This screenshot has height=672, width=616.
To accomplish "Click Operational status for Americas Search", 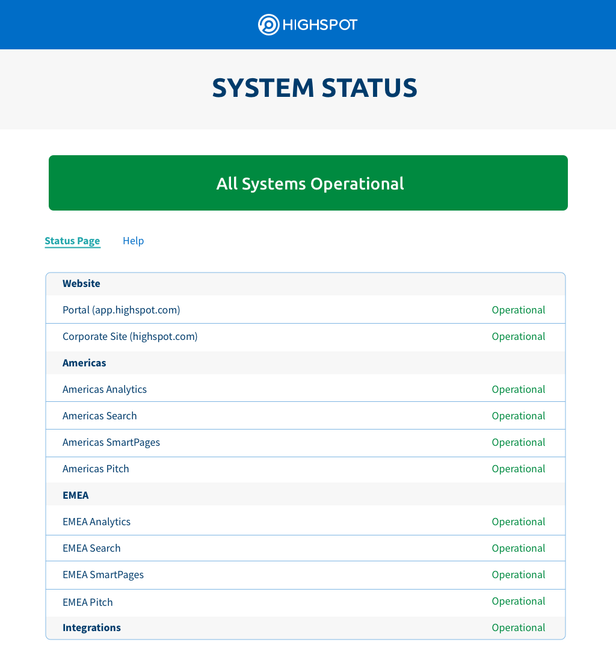I will 519,416.
